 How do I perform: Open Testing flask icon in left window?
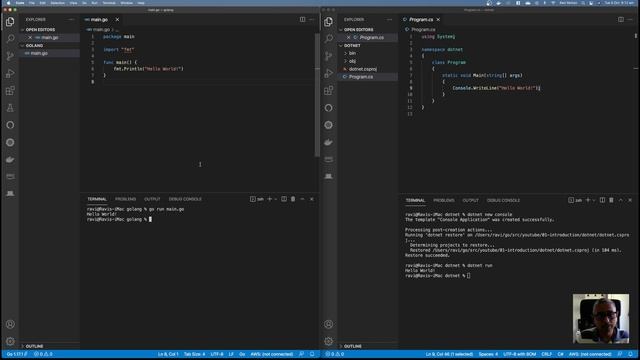point(10,108)
